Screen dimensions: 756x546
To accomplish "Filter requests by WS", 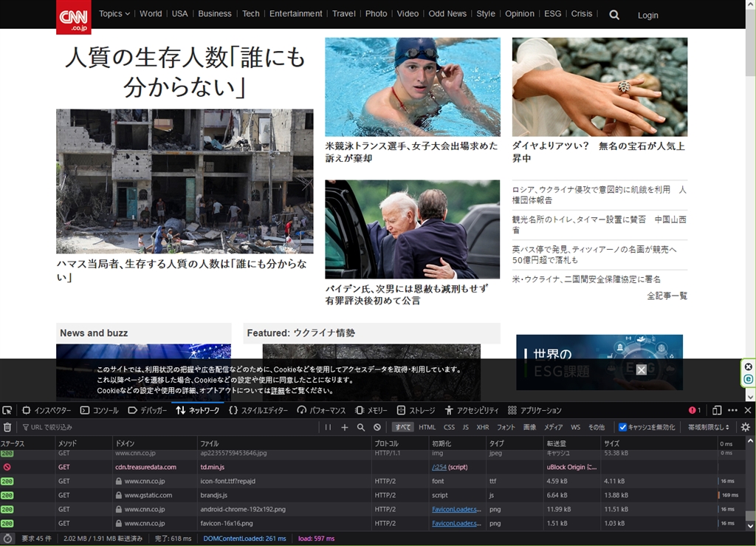I will click(x=575, y=427).
